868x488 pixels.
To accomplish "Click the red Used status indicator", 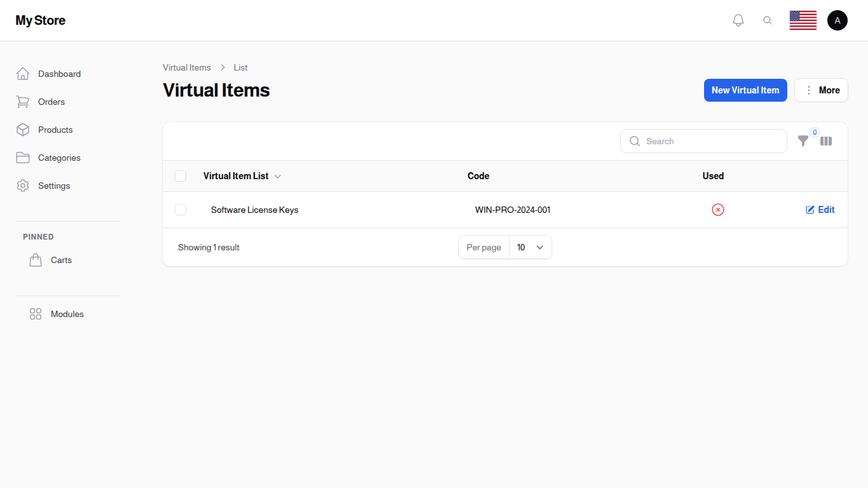I will click(718, 210).
